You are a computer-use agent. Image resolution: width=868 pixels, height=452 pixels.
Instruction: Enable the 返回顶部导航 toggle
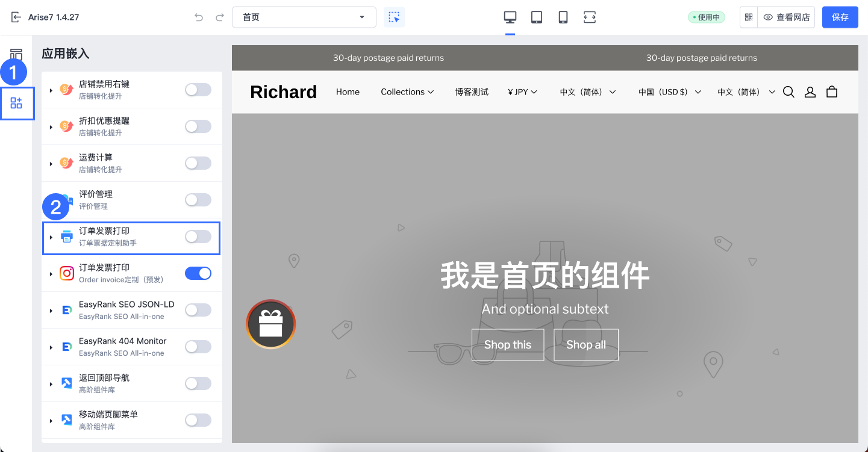click(x=198, y=383)
